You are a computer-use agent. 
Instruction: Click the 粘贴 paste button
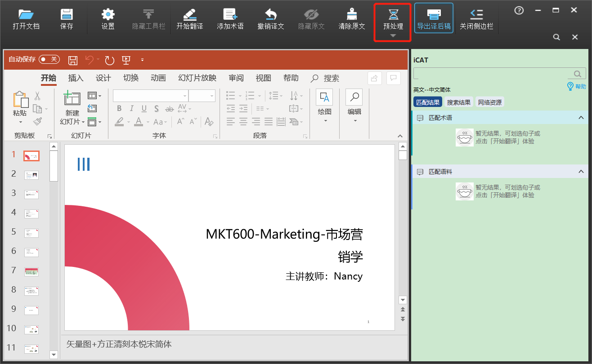point(20,108)
